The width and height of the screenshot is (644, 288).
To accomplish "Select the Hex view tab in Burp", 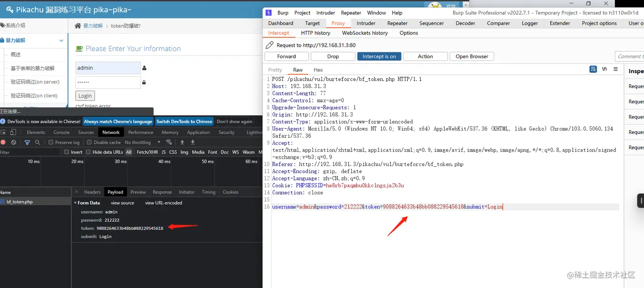I will pos(318,70).
